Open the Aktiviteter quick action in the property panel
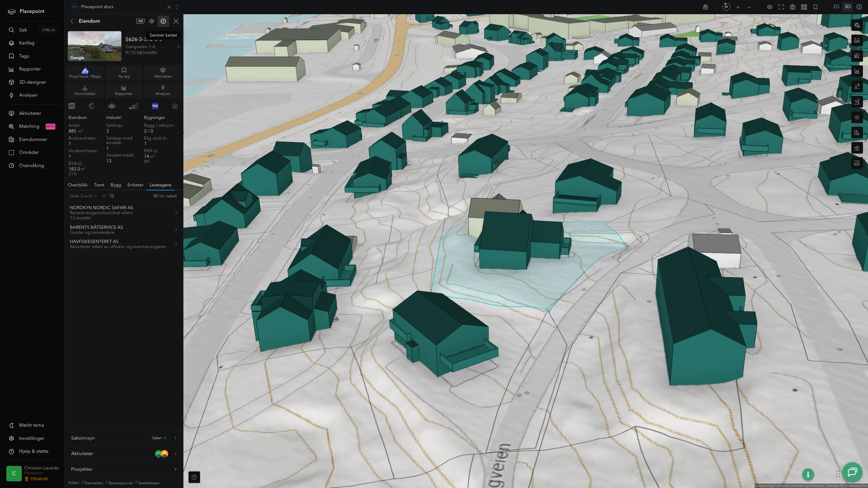The height and width of the screenshot is (488, 868). point(163,73)
